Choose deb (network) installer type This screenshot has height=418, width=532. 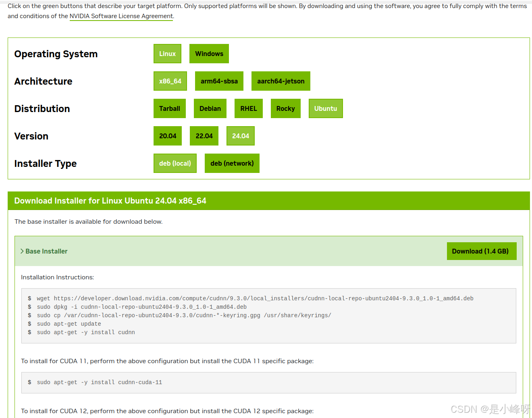tap(232, 163)
